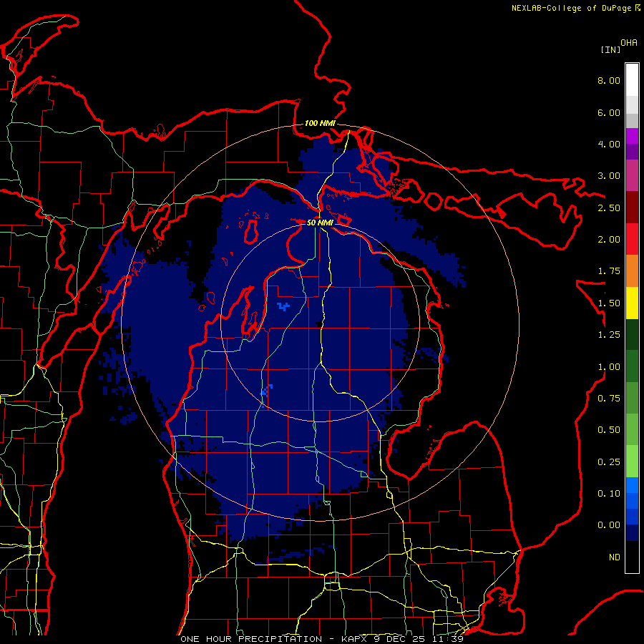
Task: Click the 100 NMI range ring label
Action: 320,123
